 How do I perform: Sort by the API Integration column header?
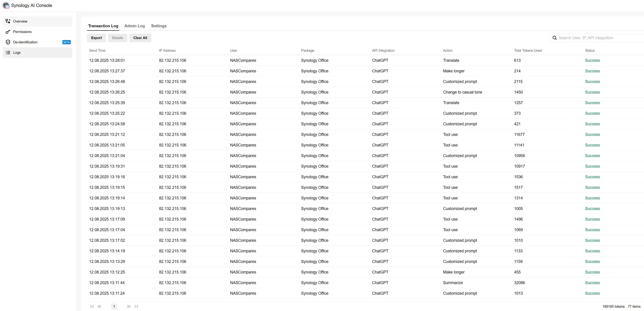click(x=383, y=51)
